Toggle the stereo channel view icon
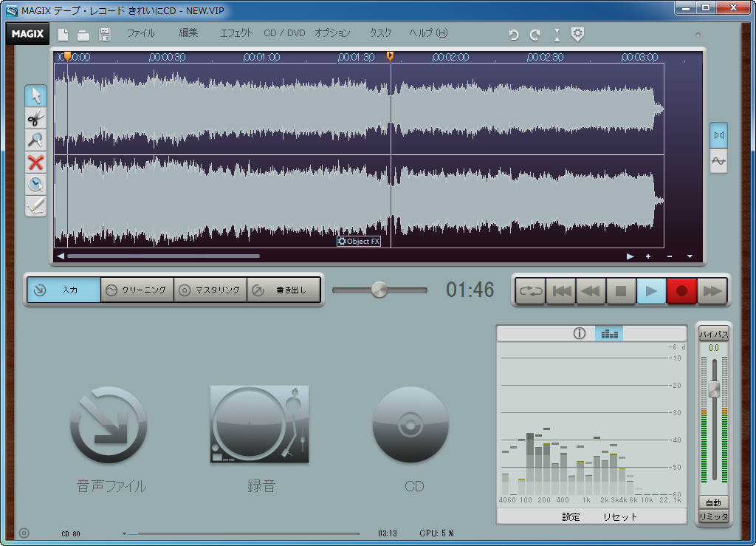Viewport: 756px width, 546px height. coord(718,135)
